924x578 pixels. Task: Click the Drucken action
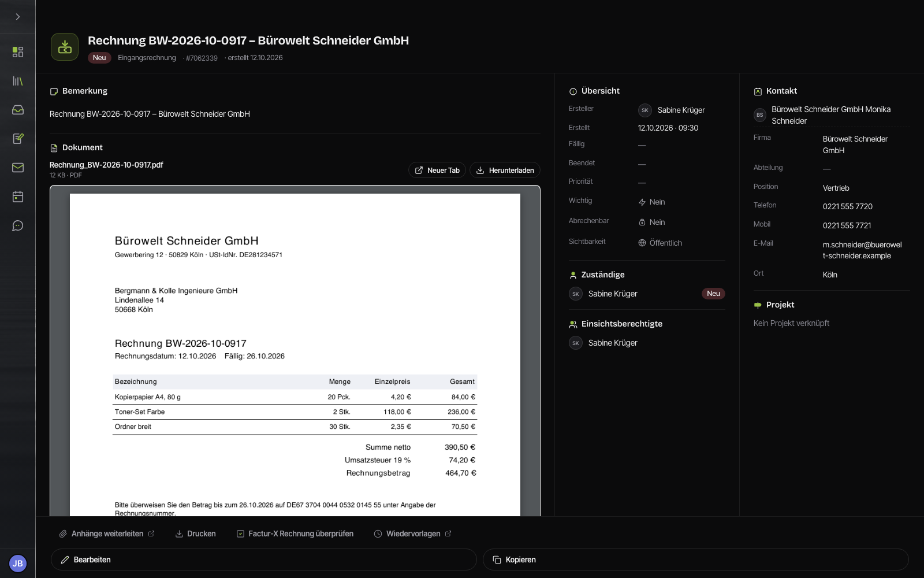click(196, 533)
